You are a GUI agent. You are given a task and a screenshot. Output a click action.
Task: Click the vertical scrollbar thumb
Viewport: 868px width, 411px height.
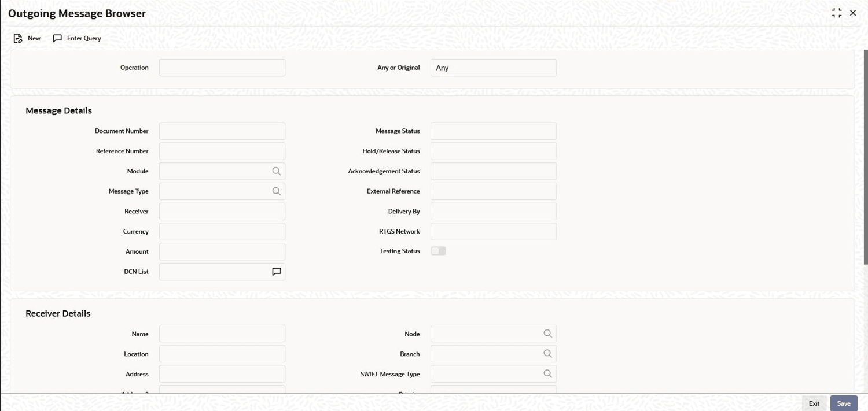(x=866, y=156)
